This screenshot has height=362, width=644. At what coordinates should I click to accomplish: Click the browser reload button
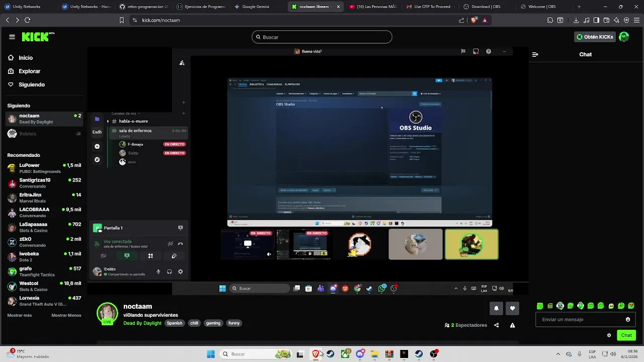pyautogui.click(x=27, y=20)
